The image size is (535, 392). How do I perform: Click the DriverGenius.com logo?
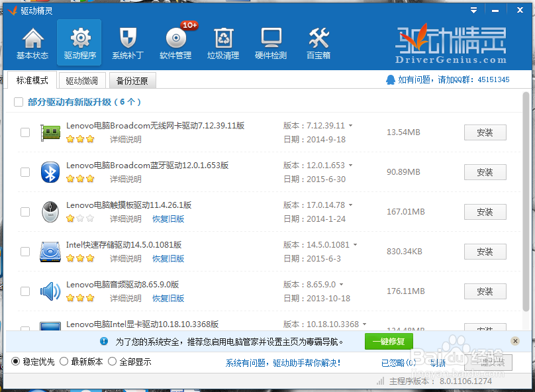point(451,44)
